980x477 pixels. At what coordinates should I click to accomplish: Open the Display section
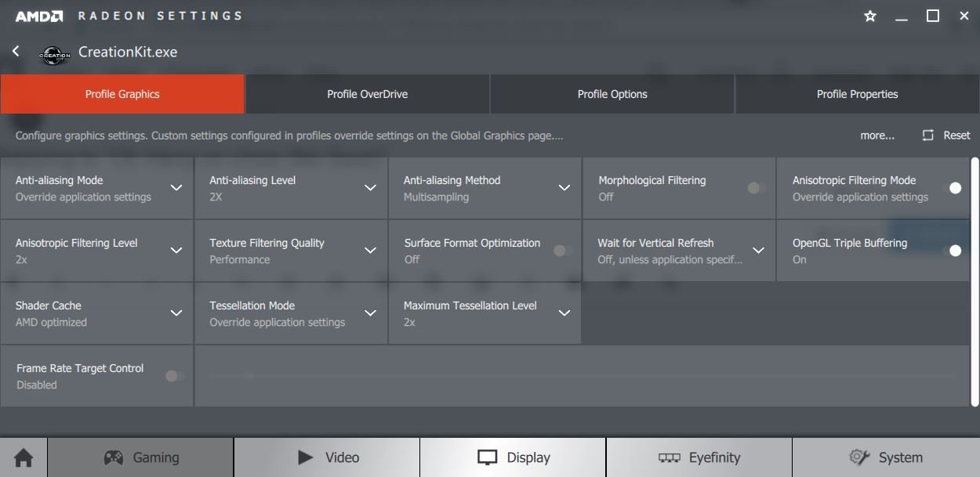(513, 457)
